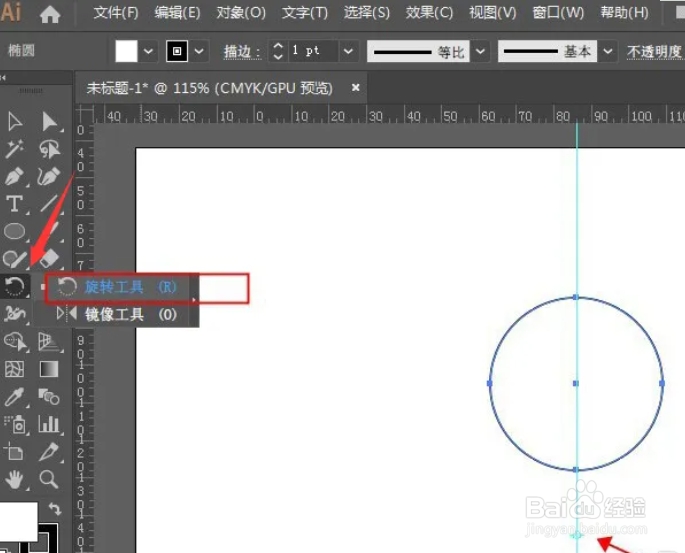Click the circle's center anchor point
This screenshot has width=685, height=553.
click(x=576, y=383)
